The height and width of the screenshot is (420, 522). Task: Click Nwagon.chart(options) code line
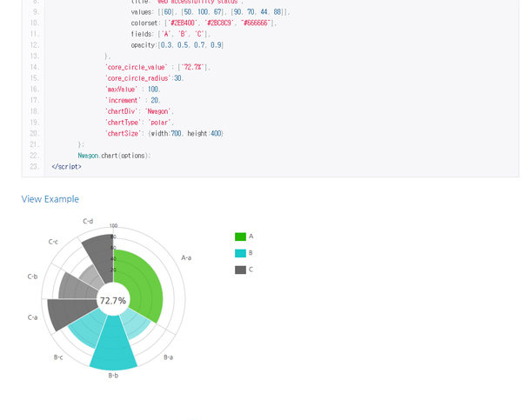[x=115, y=156]
